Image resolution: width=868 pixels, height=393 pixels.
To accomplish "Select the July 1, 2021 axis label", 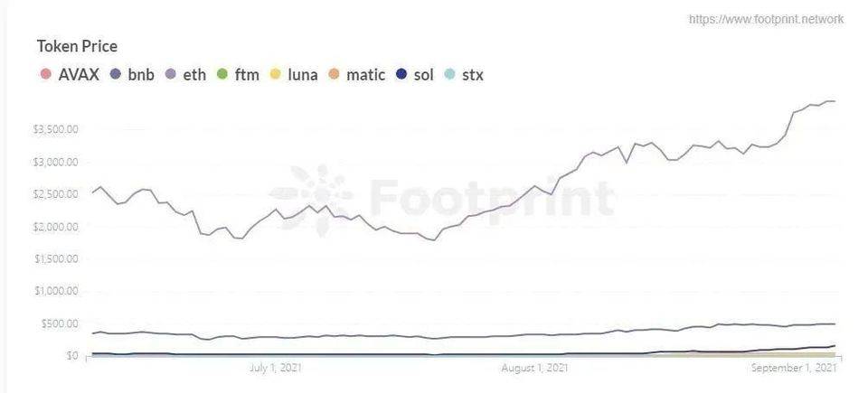I will pos(276,368).
